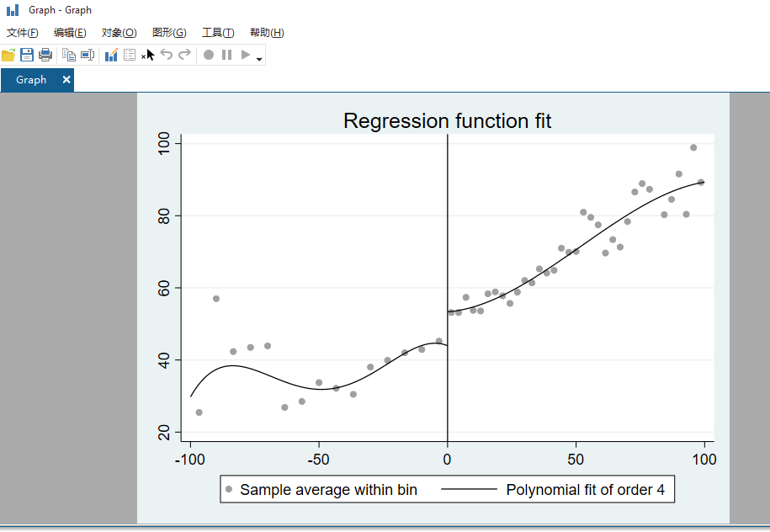
Task: Undo the last graph change
Action: [x=166, y=54]
